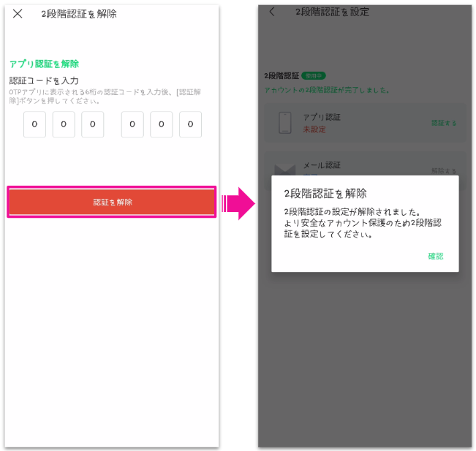Tap 解除する for メール認証
Screen dimensions: 476x451
pos(444,171)
